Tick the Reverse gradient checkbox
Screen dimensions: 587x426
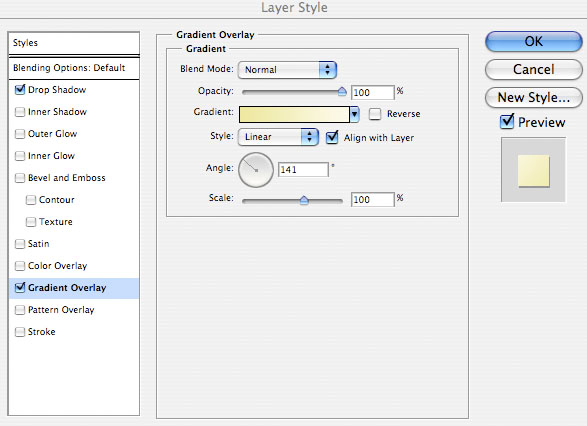click(x=375, y=114)
